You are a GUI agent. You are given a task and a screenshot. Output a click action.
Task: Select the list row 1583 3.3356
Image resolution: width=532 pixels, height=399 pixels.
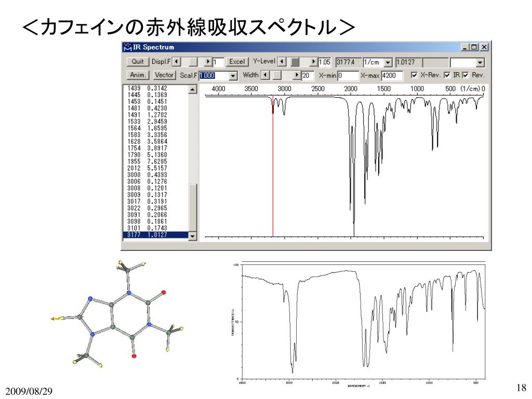coord(156,135)
